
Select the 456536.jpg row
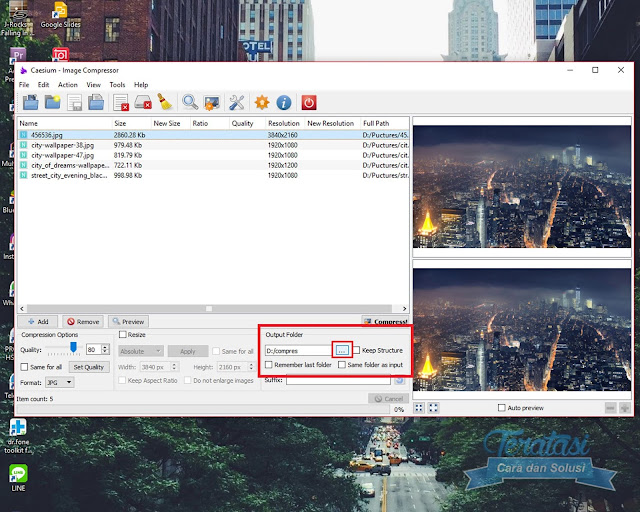click(x=213, y=135)
